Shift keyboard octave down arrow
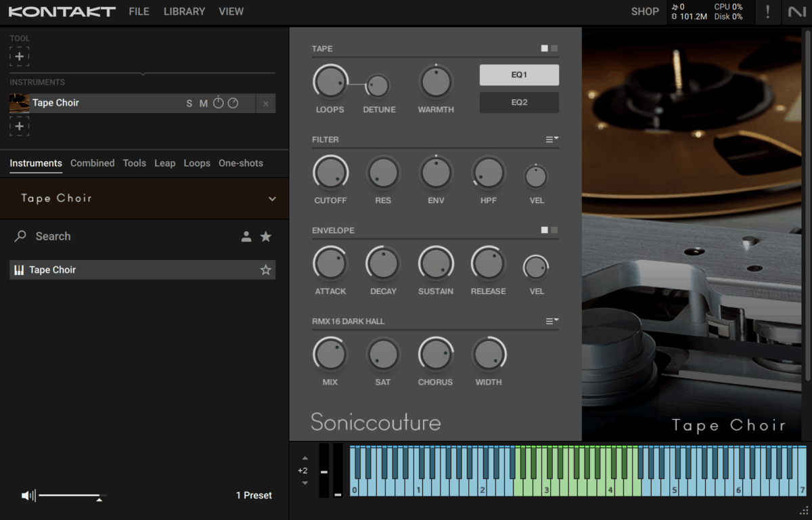The image size is (812, 520). click(304, 483)
